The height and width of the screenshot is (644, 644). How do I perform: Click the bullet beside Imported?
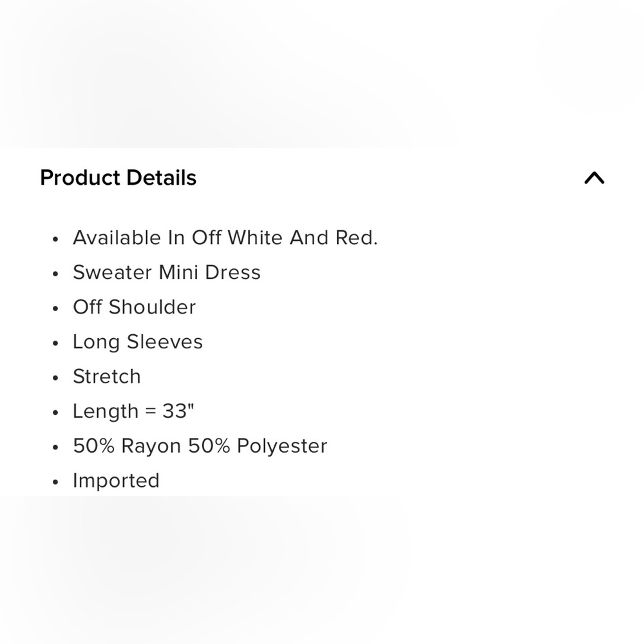56,482
